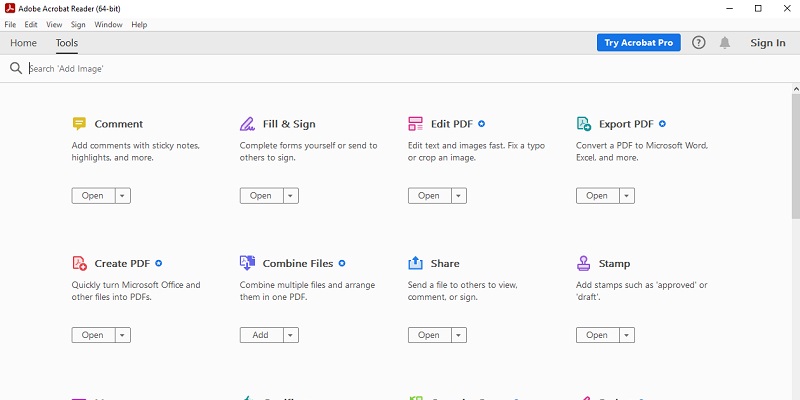Select the Tools tab
The image size is (800, 400).
[x=67, y=43]
